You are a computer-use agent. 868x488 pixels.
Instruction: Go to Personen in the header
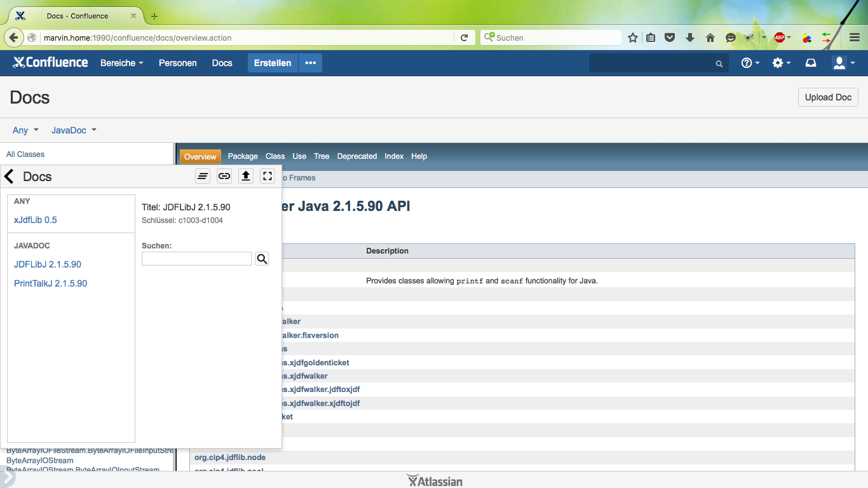tap(178, 63)
